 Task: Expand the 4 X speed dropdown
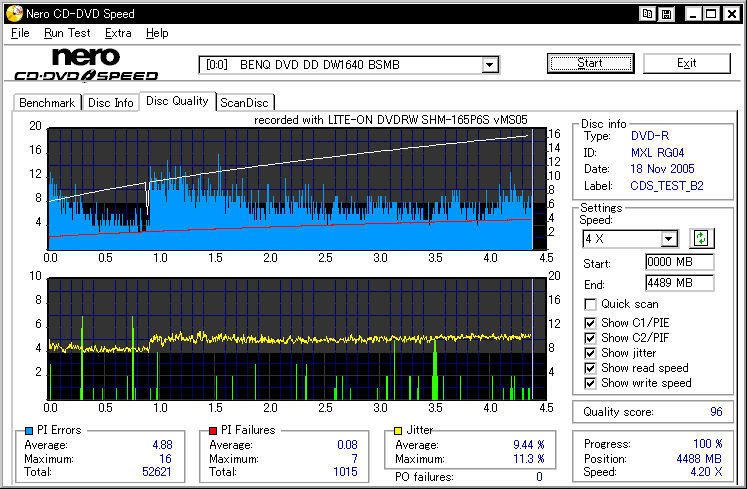pyautogui.click(x=669, y=239)
